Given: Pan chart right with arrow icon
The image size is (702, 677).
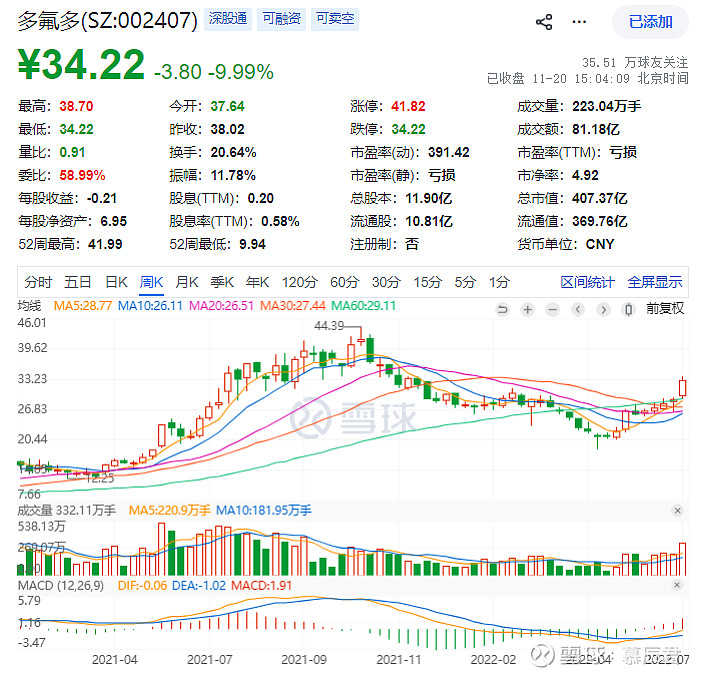Looking at the screenshot, I should [x=603, y=309].
